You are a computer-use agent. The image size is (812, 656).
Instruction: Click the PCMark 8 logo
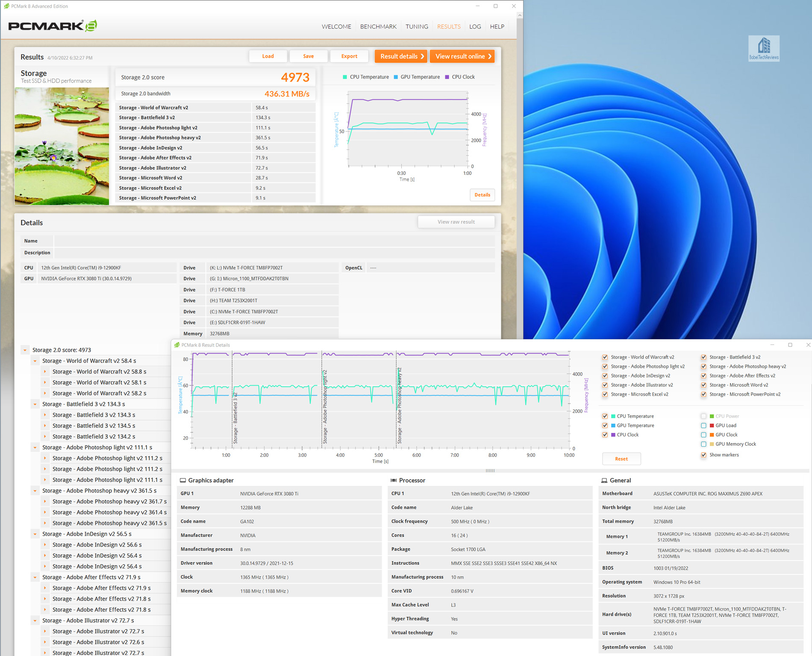tap(53, 26)
